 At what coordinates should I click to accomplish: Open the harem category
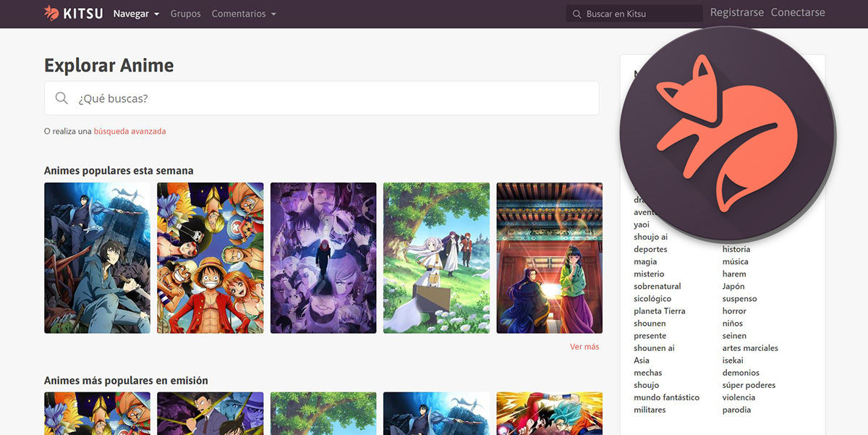click(x=734, y=274)
